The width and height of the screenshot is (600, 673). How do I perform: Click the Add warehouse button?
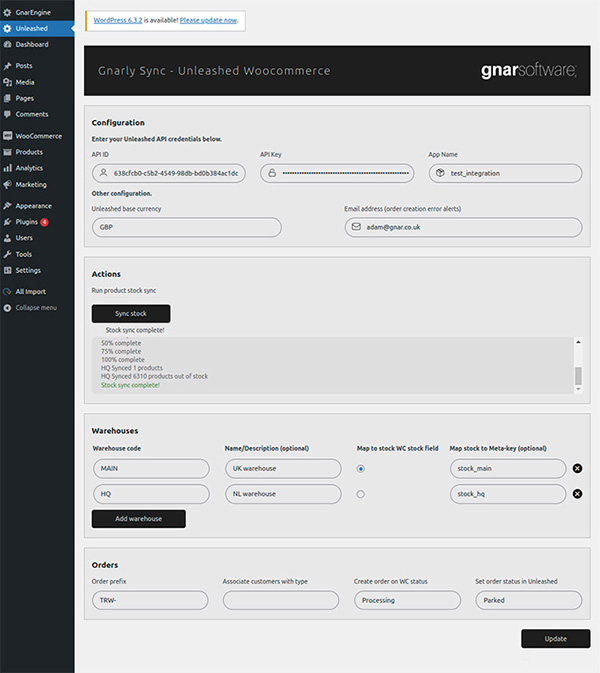[138, 519]
